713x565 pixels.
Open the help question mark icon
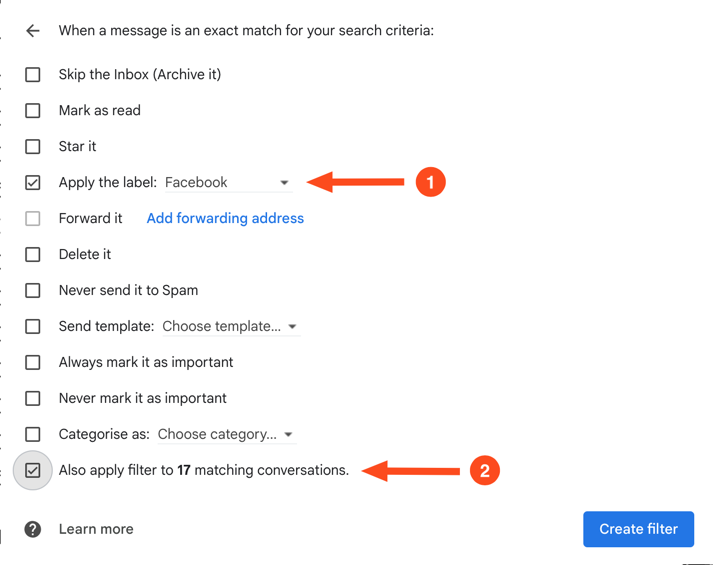[x=33, y=529]
